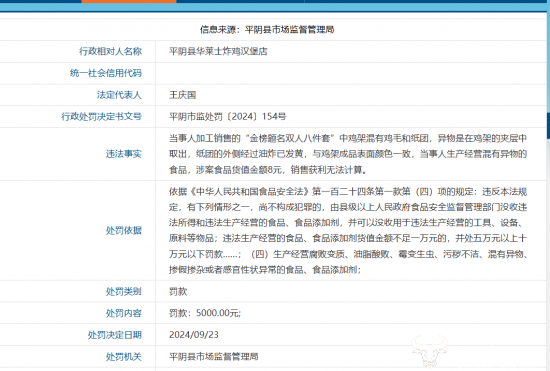The image size is (550, 371).
Task: Click the 违法事实 row label
Action: pos(124,154)
